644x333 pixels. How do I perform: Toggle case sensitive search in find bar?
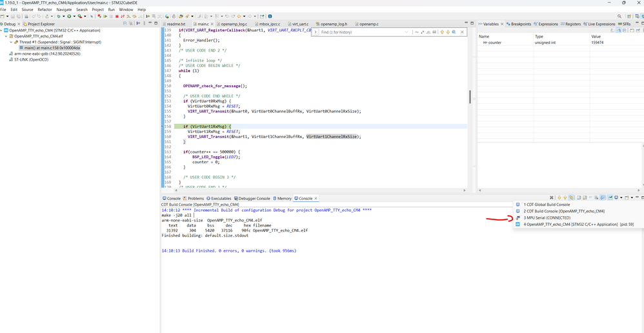pos(417,32)
